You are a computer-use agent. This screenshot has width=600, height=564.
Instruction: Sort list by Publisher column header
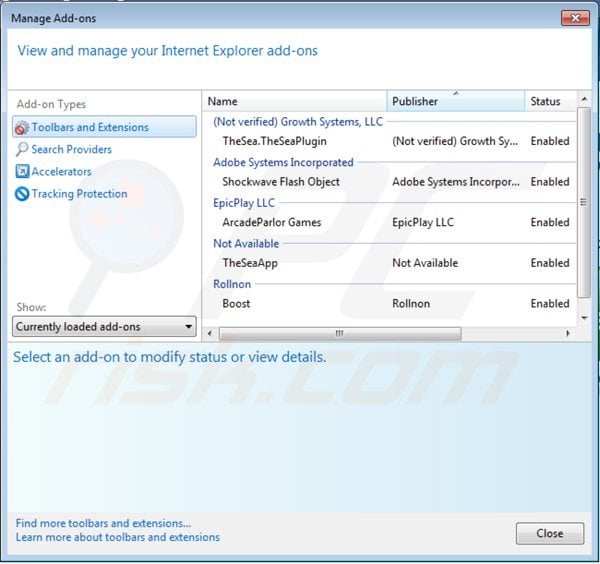(455, 101)
